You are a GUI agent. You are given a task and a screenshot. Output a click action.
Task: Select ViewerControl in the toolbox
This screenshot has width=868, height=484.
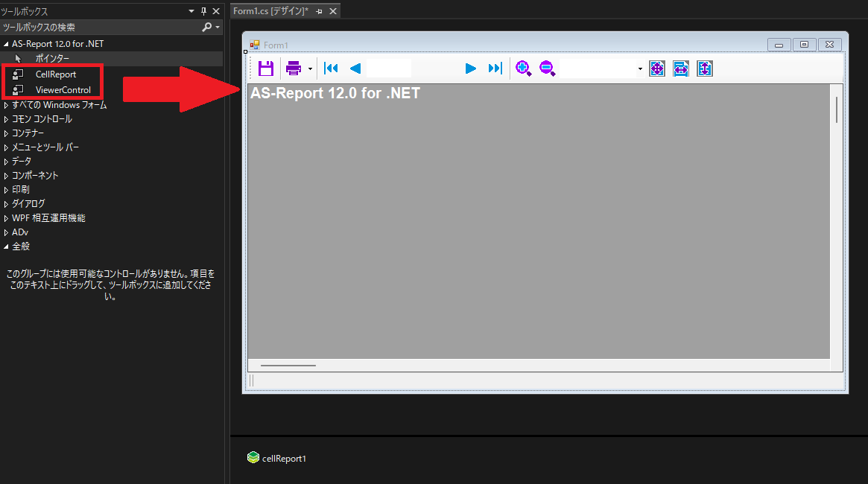pyautogui.click(x=63, y=89)
